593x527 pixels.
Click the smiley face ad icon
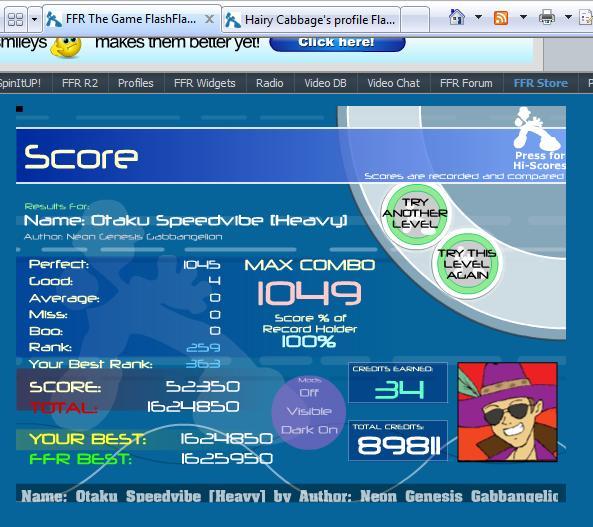click(66, 47)
